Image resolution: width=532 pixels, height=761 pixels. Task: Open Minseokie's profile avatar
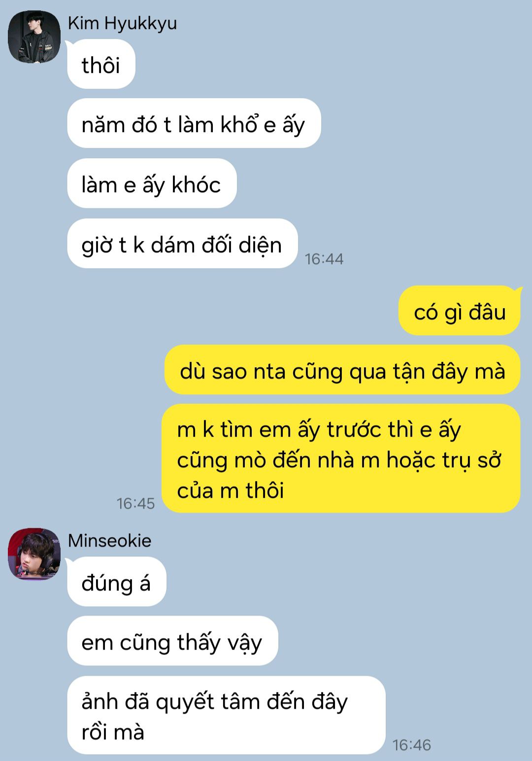point(34,554)
